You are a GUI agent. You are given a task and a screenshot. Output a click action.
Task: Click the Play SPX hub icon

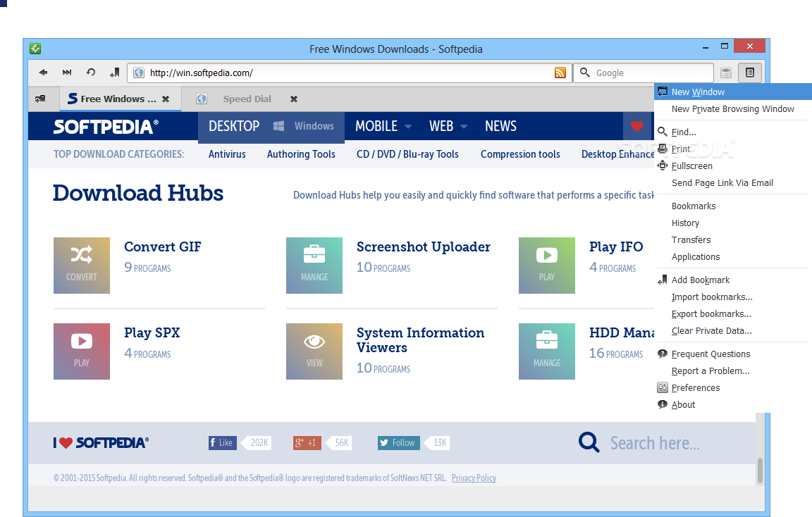82,351
